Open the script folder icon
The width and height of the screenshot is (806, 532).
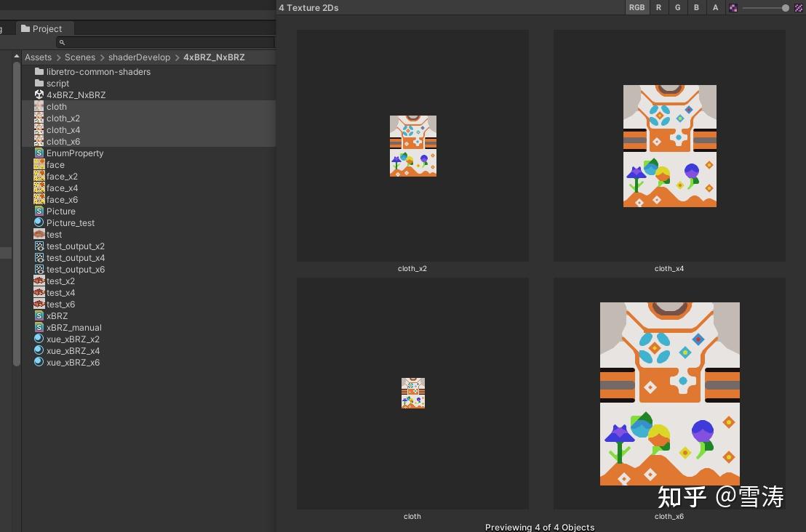coord(38,83)
